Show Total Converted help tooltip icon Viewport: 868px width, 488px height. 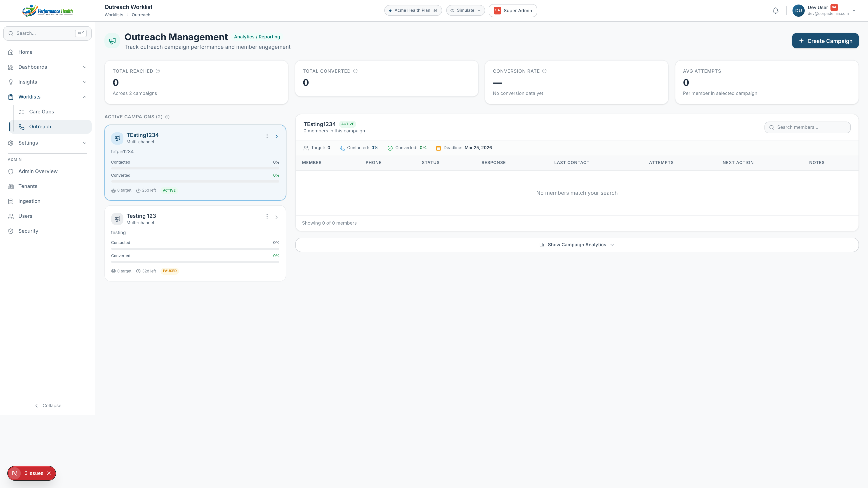coord(355,71)
